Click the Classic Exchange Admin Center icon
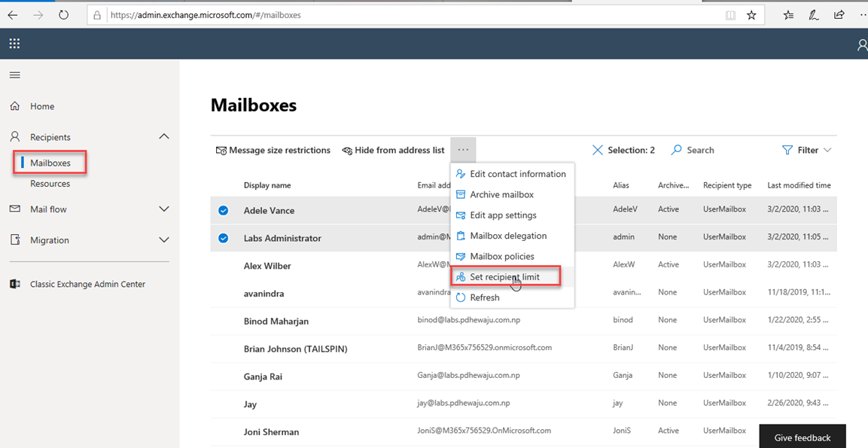 tap(14, 285)
